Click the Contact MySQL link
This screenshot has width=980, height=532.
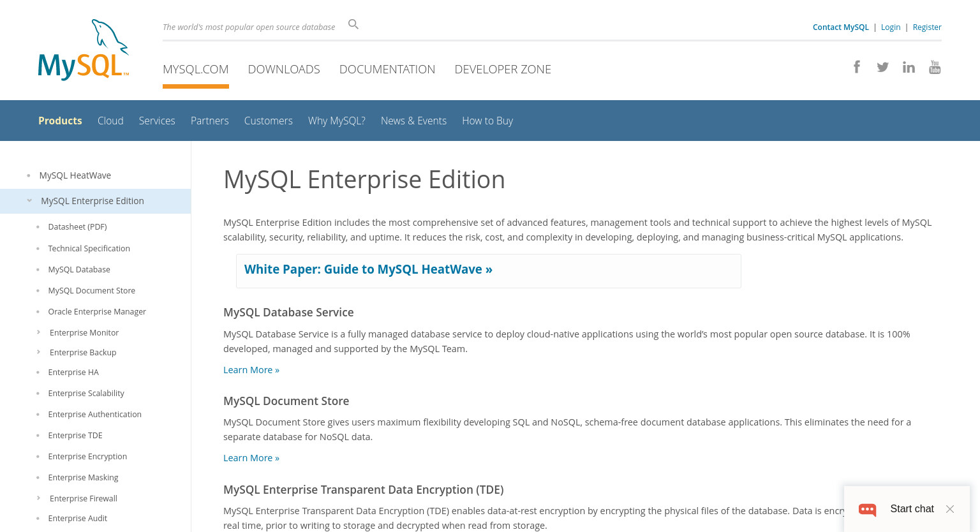point(841,27)
